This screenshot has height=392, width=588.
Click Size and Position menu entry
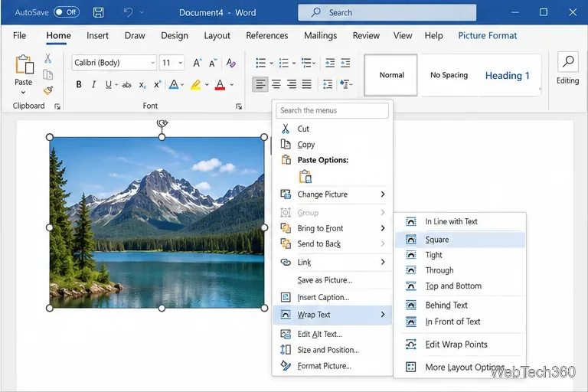[x=332, y=350]
